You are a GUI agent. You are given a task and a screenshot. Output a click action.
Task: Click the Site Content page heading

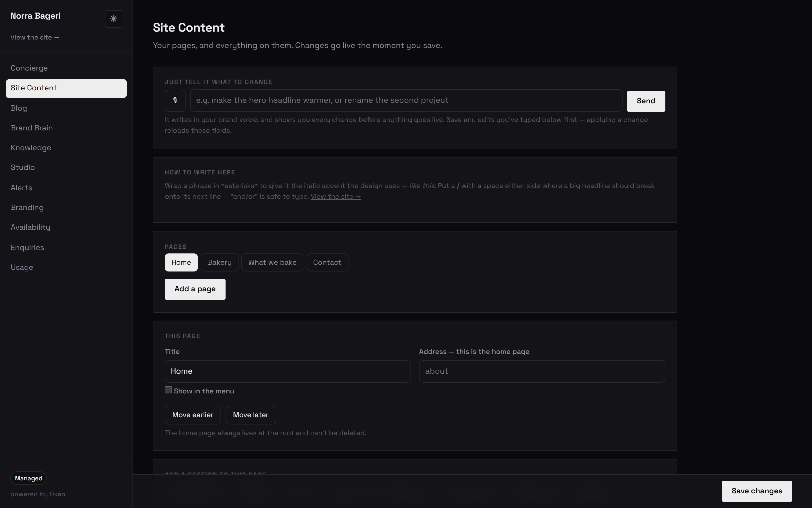pyautogui.click(x=189, y=28)
